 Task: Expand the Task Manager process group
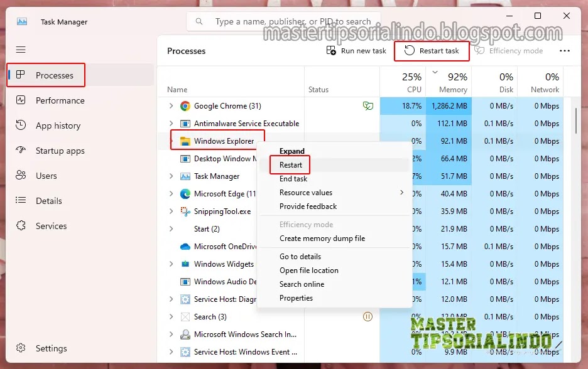click(171, 176)
